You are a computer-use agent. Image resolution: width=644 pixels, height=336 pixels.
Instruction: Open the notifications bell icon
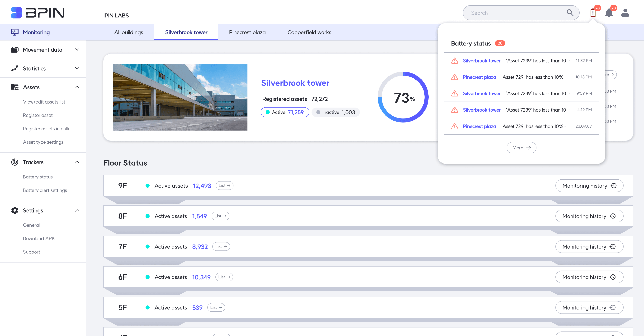[x=609, y=13]
